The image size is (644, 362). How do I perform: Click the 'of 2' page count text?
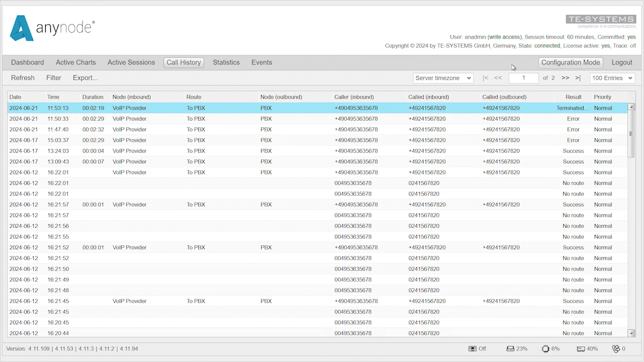(549, 78)
